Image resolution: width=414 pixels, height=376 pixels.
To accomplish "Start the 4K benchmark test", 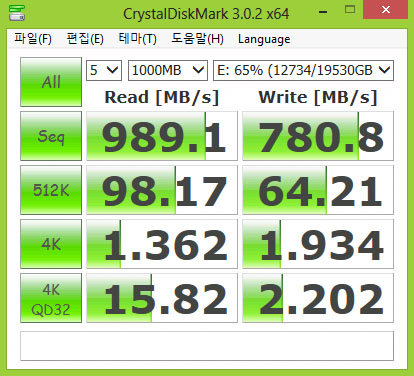I will coord(51,244).
